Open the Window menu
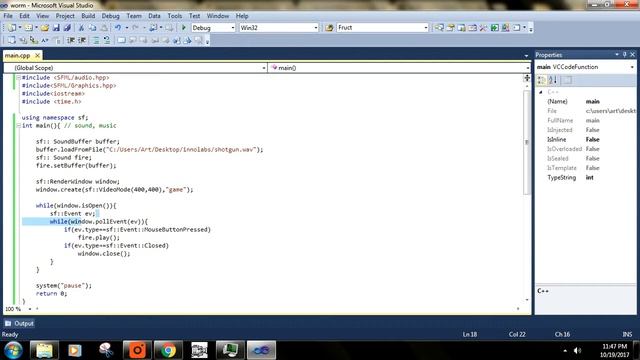The image size is (640, 360). click(x=218, y=16)
